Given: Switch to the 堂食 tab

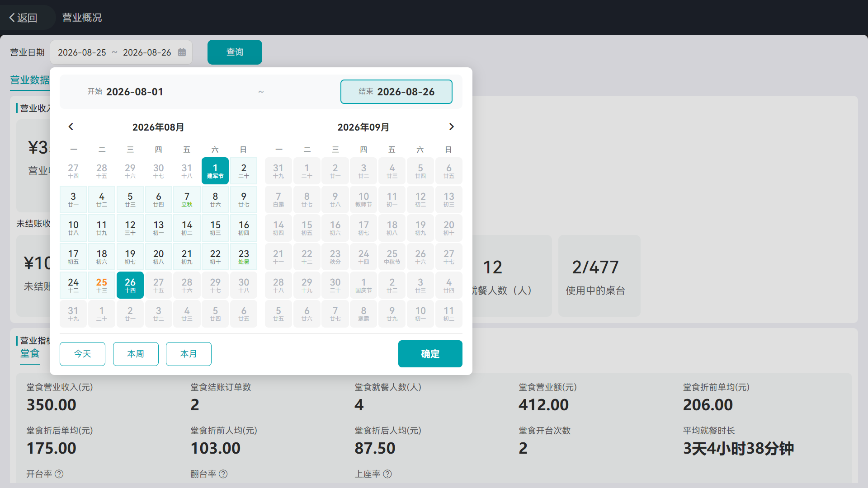Looking at the screenshot, I should pos(30,353).
